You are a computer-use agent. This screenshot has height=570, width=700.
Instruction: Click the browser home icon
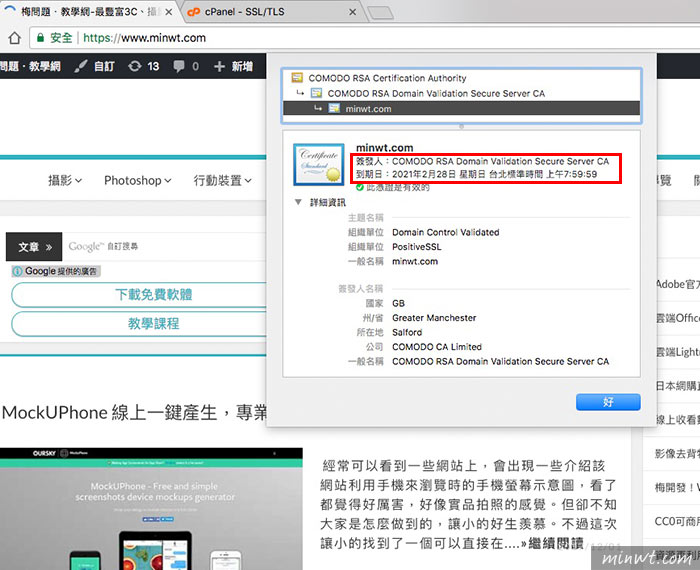click(14, 38)
